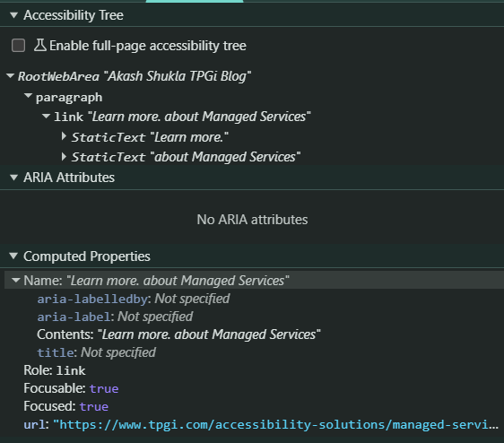Click the Contents property row

178,334
